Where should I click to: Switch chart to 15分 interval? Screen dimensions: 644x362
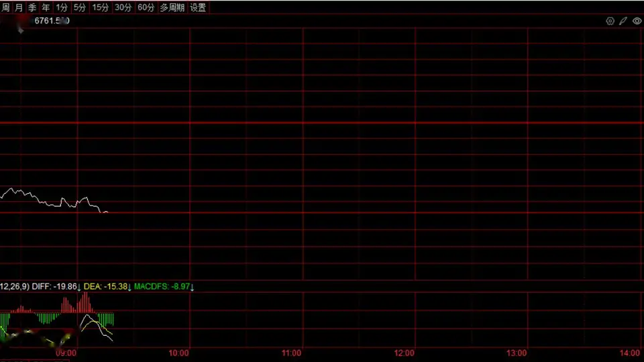pos(100,7)
